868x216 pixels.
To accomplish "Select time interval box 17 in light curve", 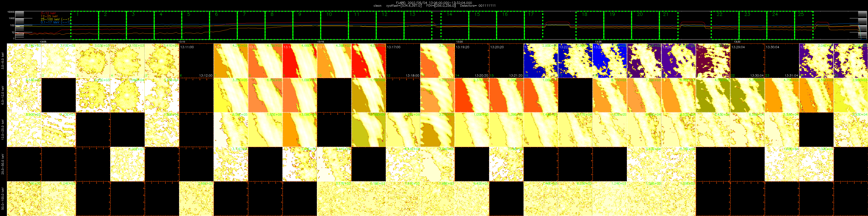I will tap(533, 25).
